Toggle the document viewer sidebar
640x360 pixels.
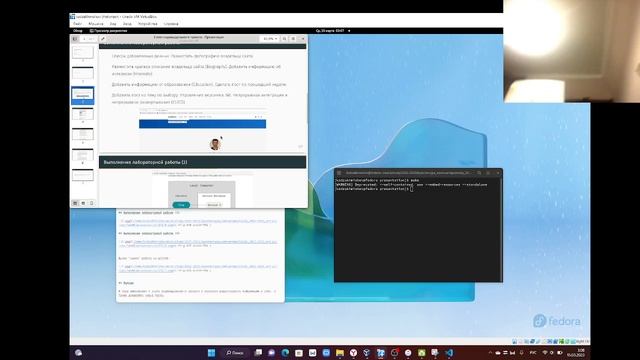tap(75, 39)
